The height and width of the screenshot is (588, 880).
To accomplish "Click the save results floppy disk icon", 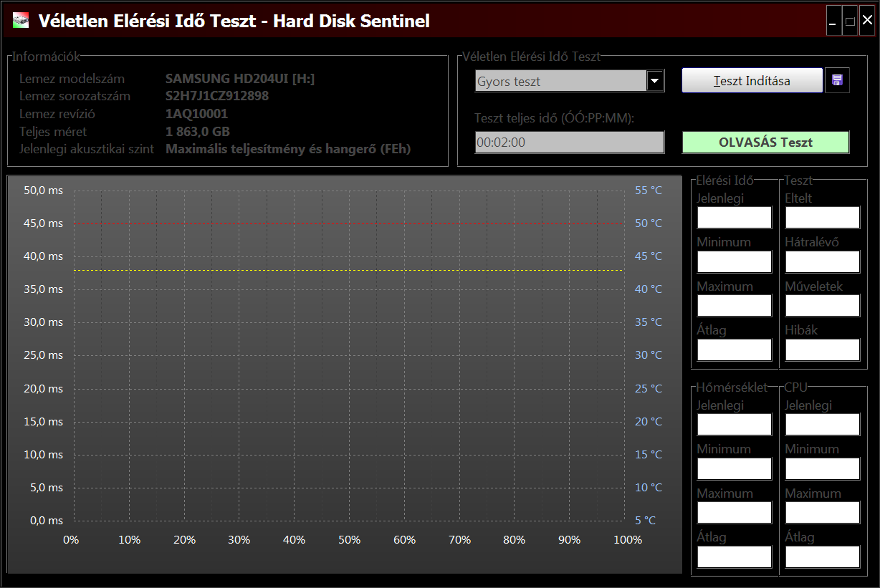I will [x=837, y=80].
